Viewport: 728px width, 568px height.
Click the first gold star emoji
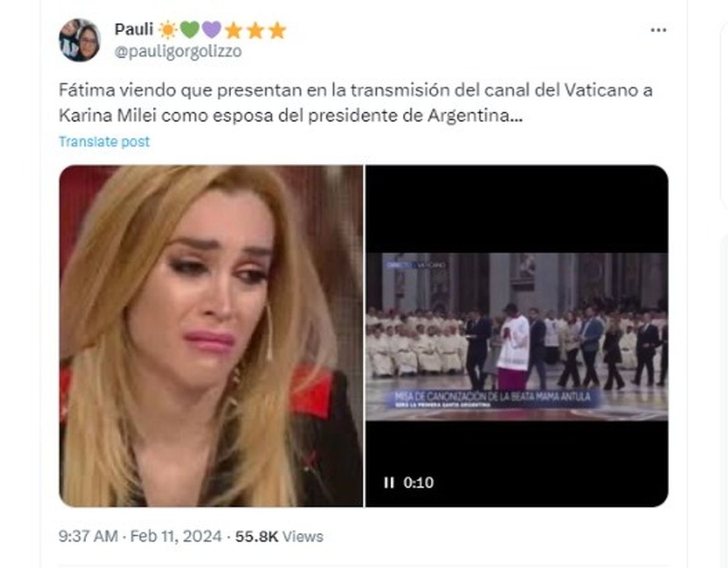tap(233, 30)
